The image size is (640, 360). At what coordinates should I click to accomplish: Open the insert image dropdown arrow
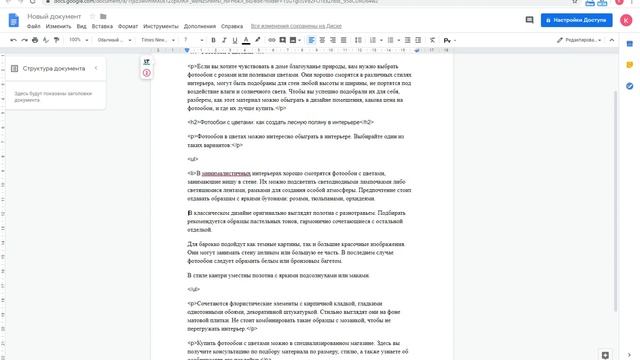pyautogui.click(x=300, y=40)
